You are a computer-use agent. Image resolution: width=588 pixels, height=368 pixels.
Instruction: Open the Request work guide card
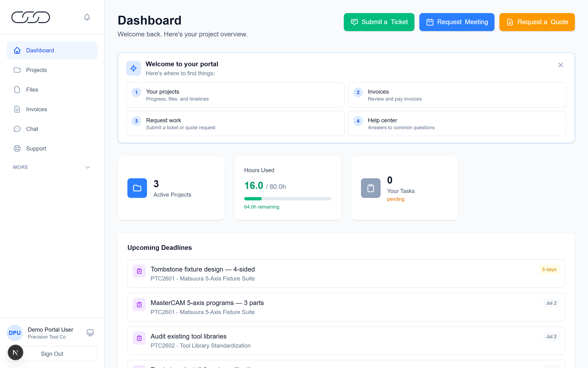[x=235, y=123]
